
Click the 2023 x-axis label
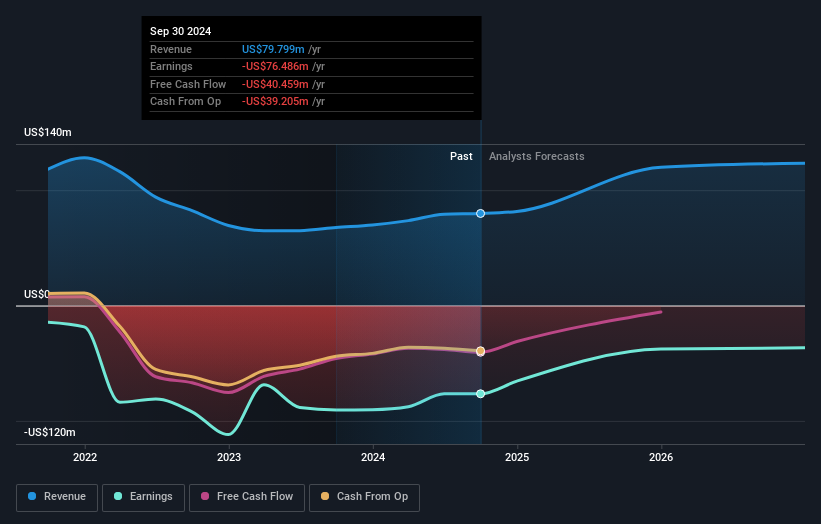point(229,458)
